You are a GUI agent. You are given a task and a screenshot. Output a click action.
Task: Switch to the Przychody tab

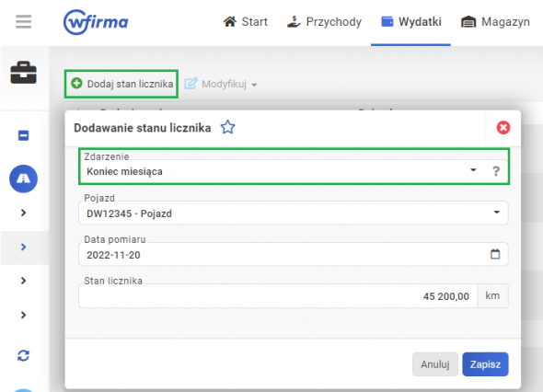324,22
